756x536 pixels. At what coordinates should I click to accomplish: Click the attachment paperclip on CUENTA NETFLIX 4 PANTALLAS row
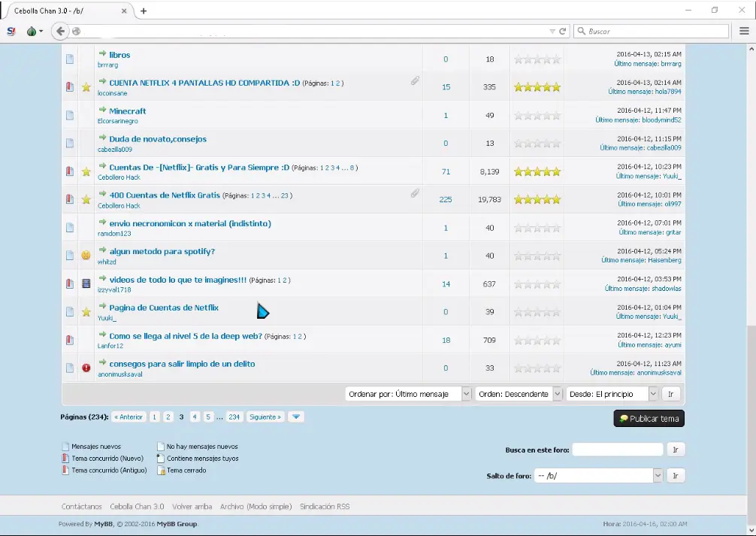pos(415,80)
